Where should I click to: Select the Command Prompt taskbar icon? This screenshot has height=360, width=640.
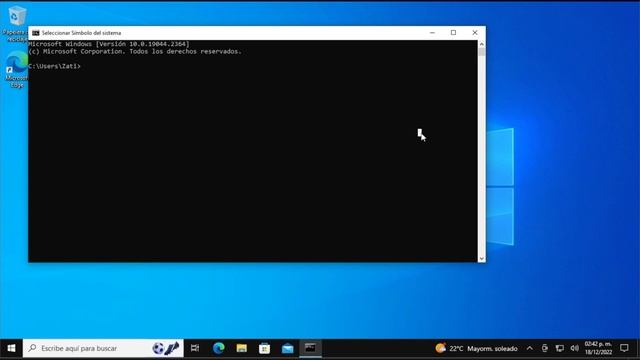310,348
